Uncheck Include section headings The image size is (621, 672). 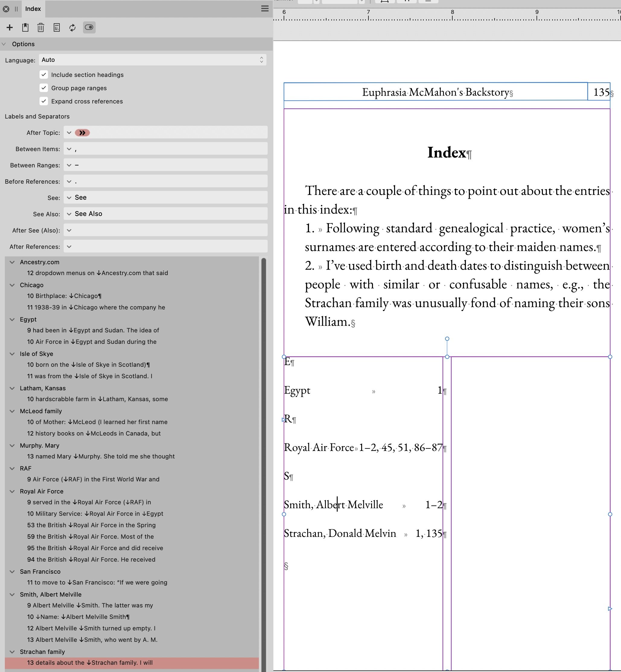(44, 74)
